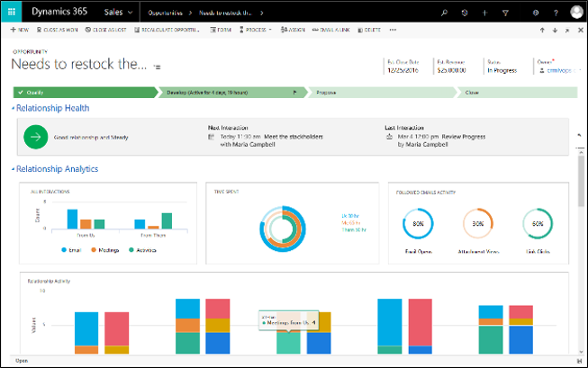This screenshot has width=588, height=368.
Task: Click the Delete command button
Action: click(366, 31)
